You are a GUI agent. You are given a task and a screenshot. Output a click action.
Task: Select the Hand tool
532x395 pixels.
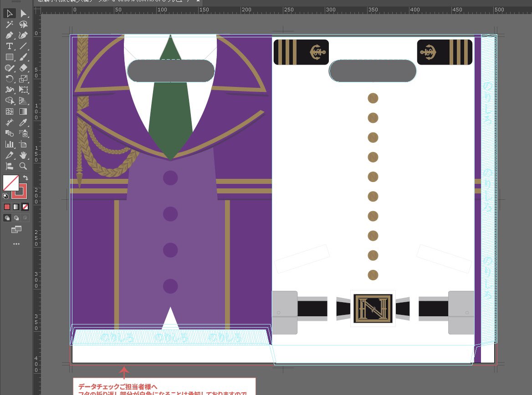click(23, 155)
